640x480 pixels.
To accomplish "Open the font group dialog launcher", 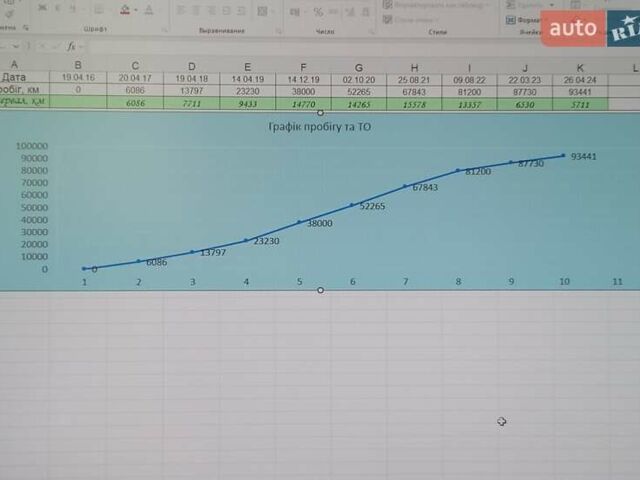I will click(164, 30).
